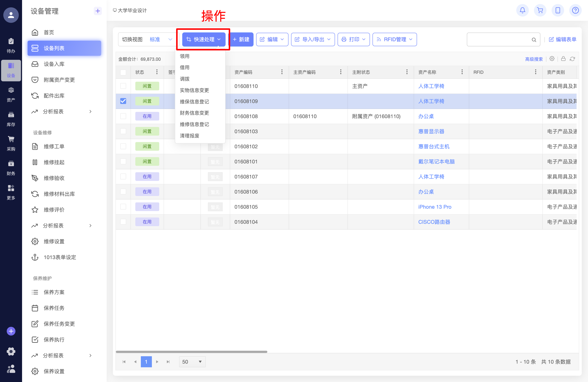Click the refresh icon above the table
The image size is (588, 382).
pyautogui.click(x=572, y=59)
